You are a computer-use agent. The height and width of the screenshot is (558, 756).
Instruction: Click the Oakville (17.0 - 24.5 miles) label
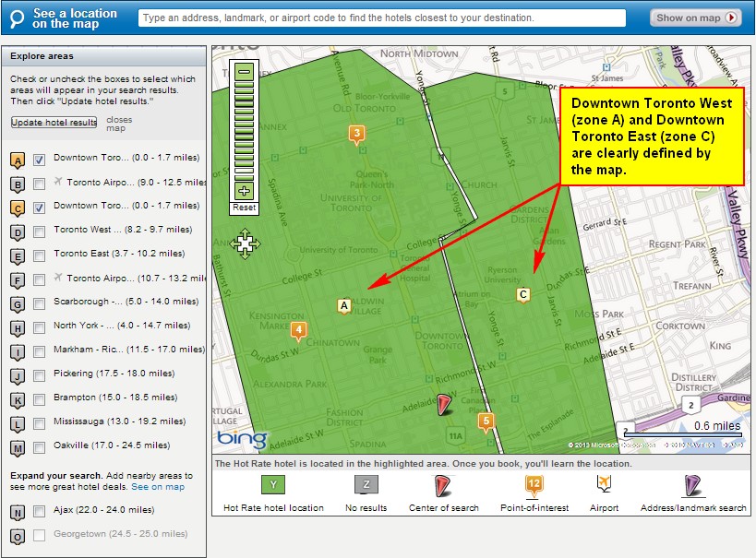click(112, 445)
